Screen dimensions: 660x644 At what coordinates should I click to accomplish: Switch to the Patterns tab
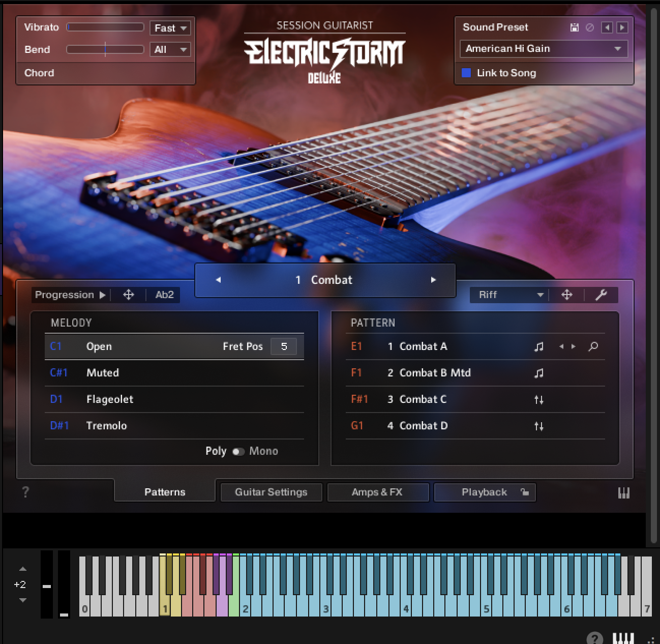click(165, 492)
